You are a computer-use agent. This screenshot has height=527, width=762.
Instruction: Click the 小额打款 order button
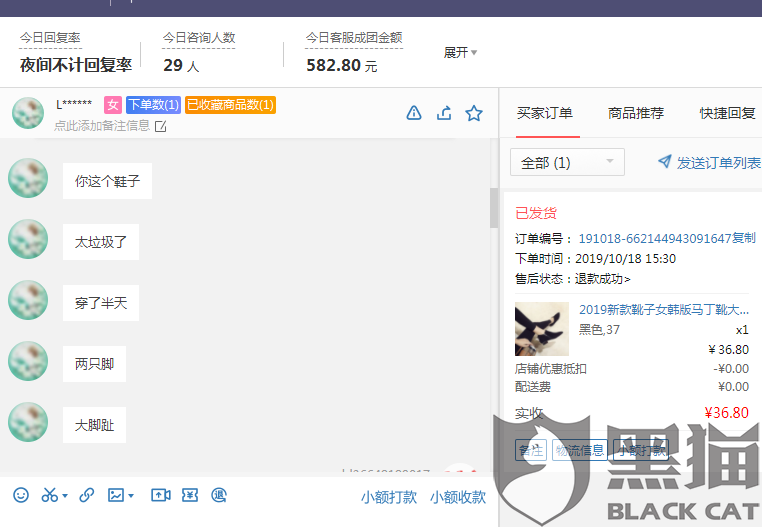[x=641, y=450]
